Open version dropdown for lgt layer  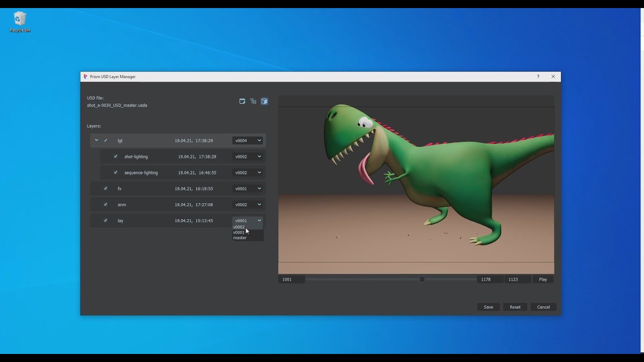[248, 140]
